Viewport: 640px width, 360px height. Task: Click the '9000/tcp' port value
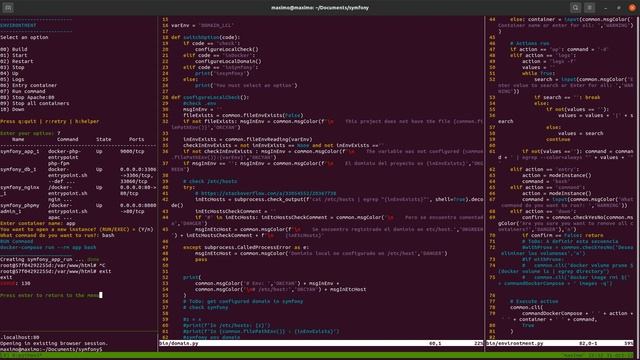click(x=132, y=151)
